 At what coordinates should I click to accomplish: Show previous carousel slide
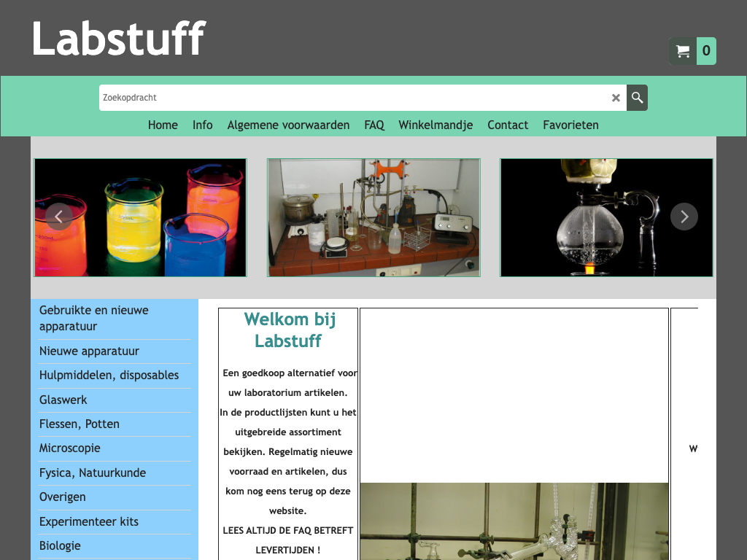coord(59,217)
